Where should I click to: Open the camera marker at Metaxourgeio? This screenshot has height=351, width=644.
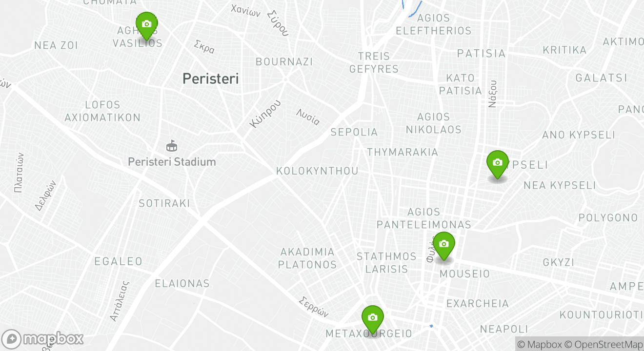[x=373, y=319]
